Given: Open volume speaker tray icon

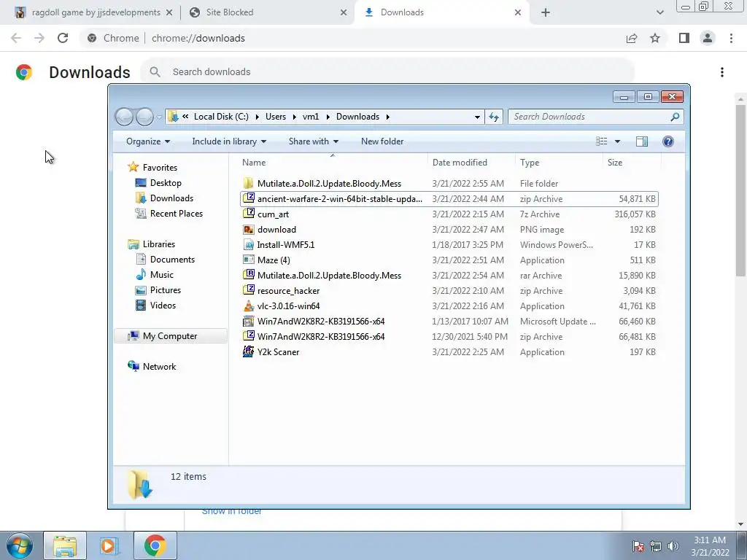Looking at the screenshot, I should click(x=673, y=546).
